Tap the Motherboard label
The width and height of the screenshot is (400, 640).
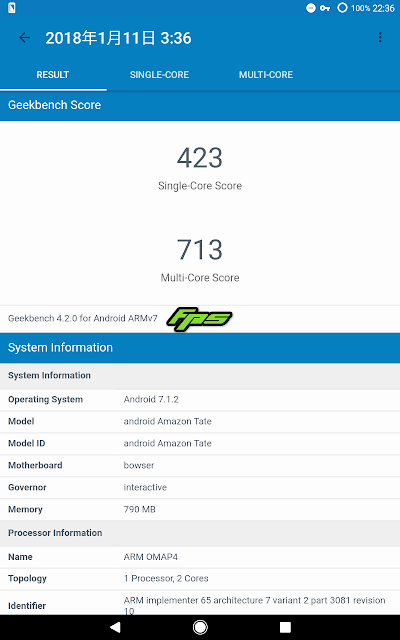pyautogui.click(x=35, y=465)
